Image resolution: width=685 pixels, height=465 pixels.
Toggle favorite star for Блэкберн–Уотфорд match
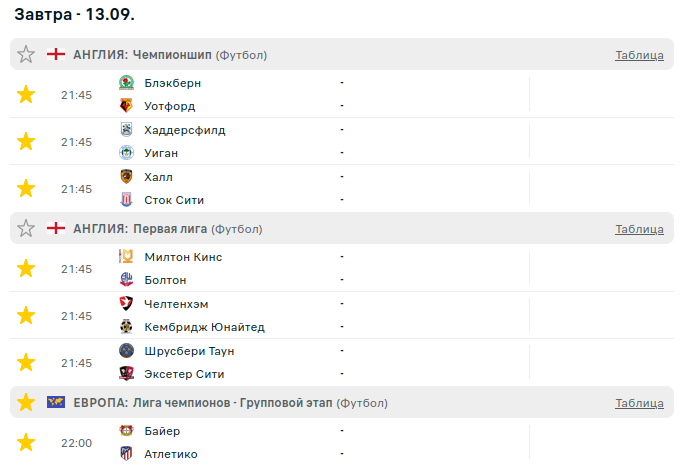point(26,95)
